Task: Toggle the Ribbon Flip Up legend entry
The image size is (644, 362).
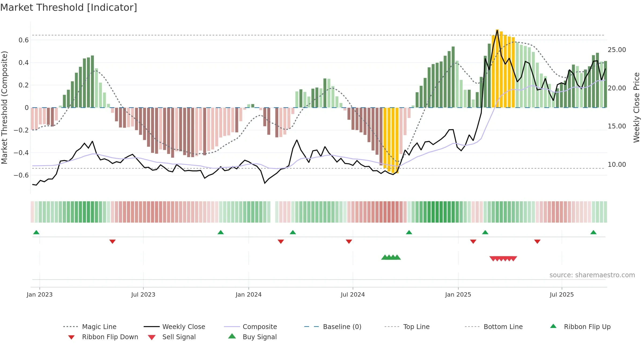Action: pyautogui.click(x=580, y=327)
